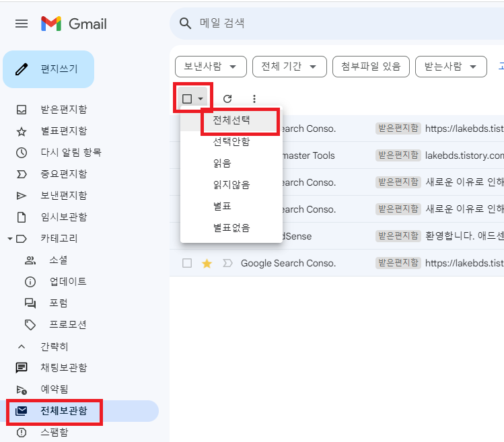Click the star icon beside 별표편지함

tap(22, 131)
